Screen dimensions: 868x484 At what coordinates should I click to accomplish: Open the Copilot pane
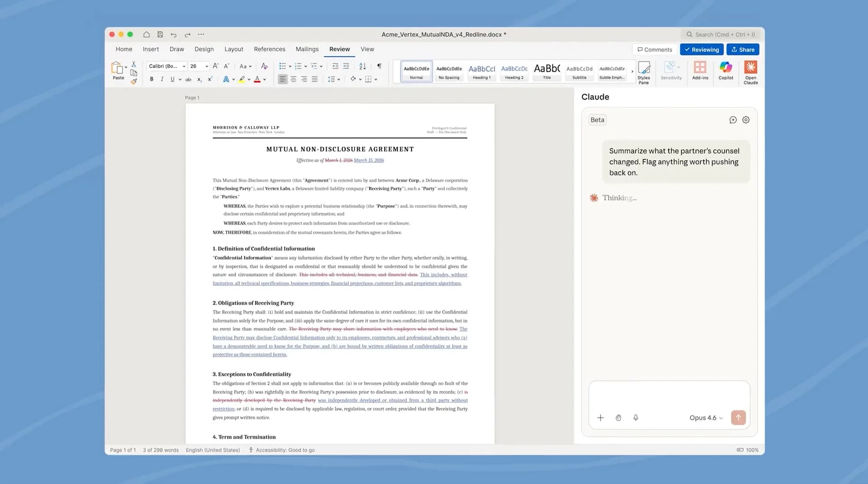[725, 71]
